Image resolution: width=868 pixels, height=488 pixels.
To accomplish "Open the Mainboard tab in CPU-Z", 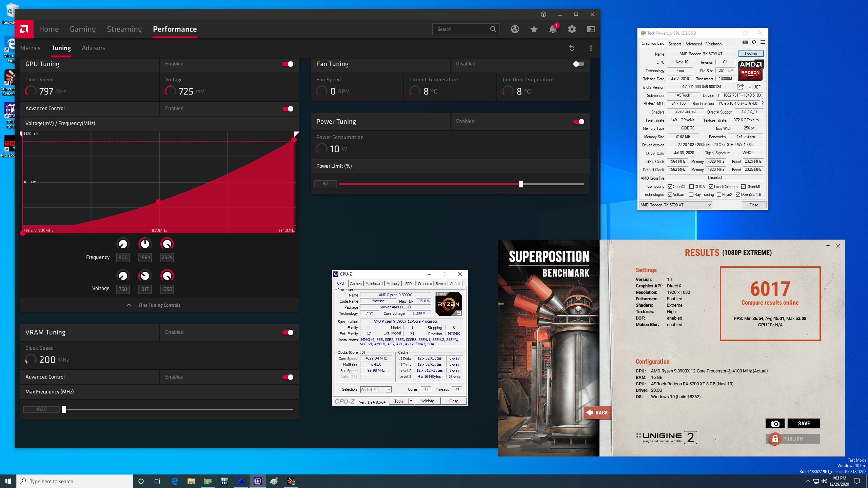I will 374,284.
